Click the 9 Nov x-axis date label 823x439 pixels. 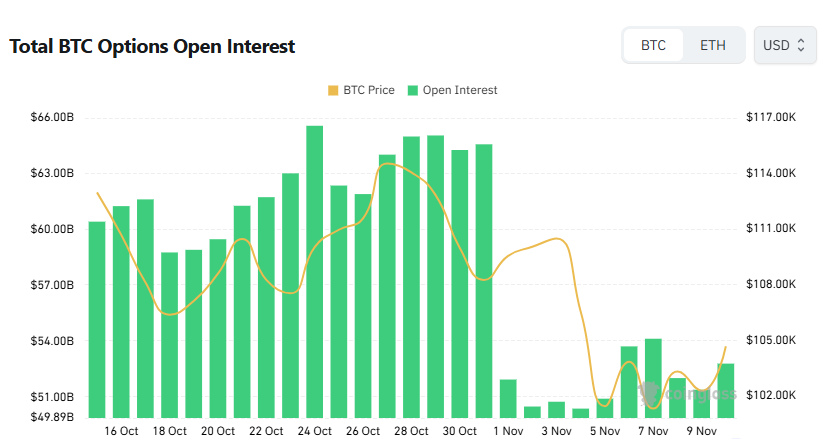click(x=702, y=431)
